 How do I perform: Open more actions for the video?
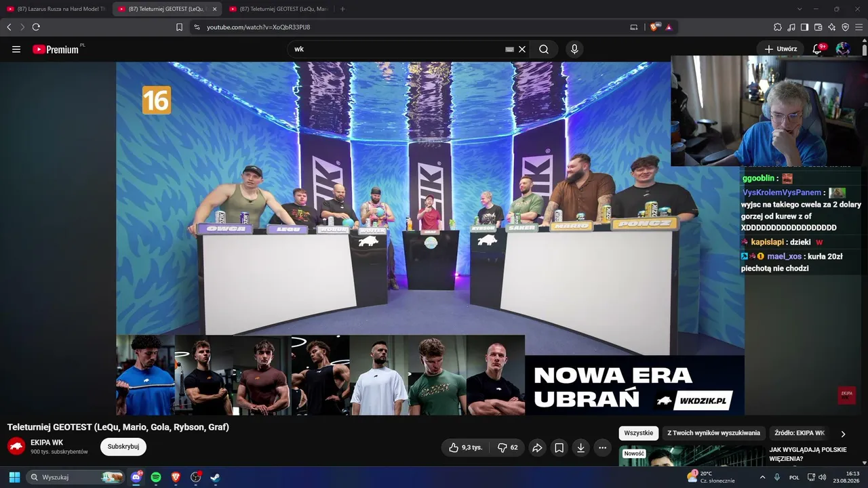pos(602,447)
